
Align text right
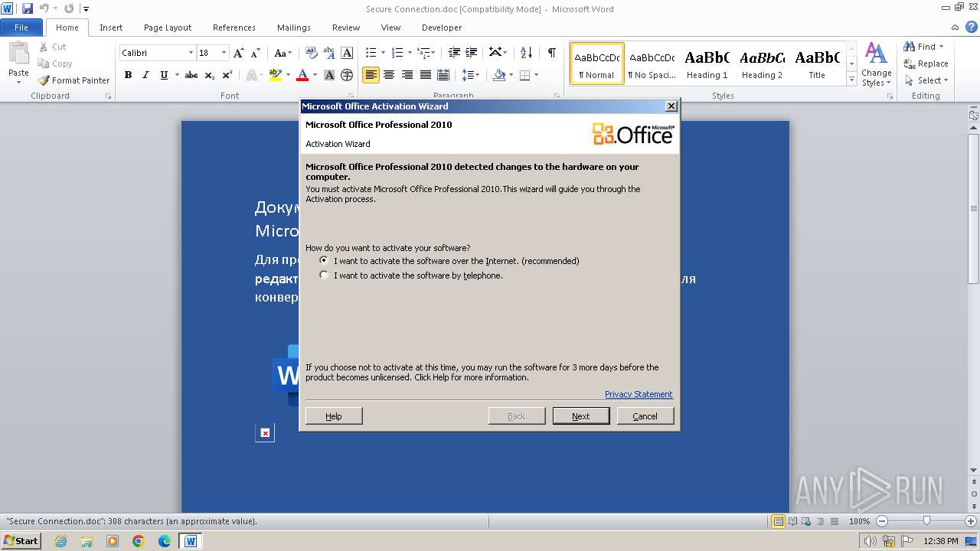(407, 75)
